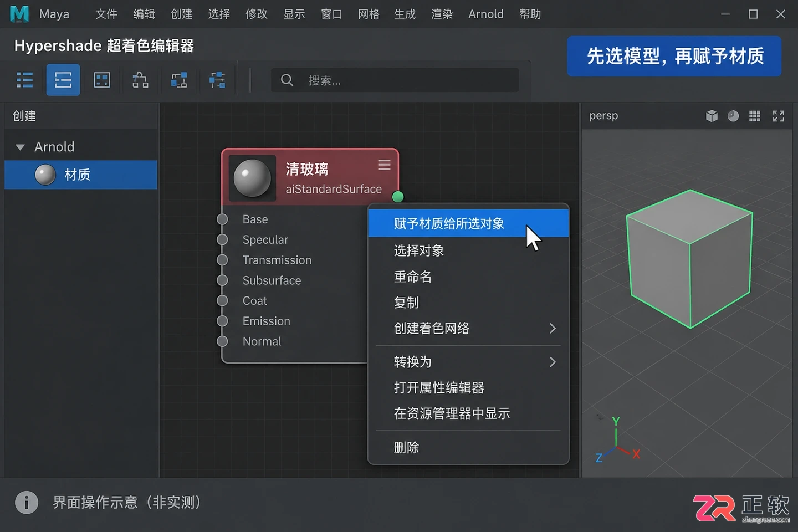Image resolution: width=798 pixels, height=532 pixels.
Task: Choose 赋予材质给所选对象 from context menu
Action: pos(468,223)
